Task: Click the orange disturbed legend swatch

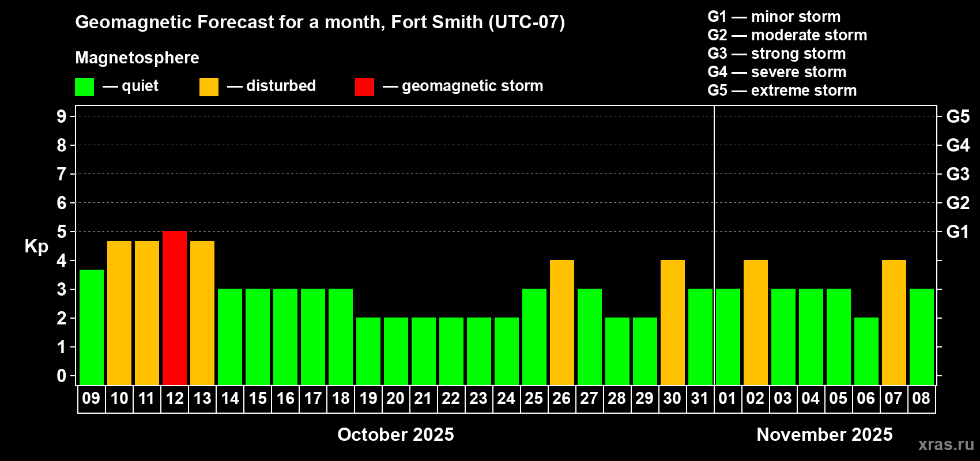Action: [x=209, y=87]
